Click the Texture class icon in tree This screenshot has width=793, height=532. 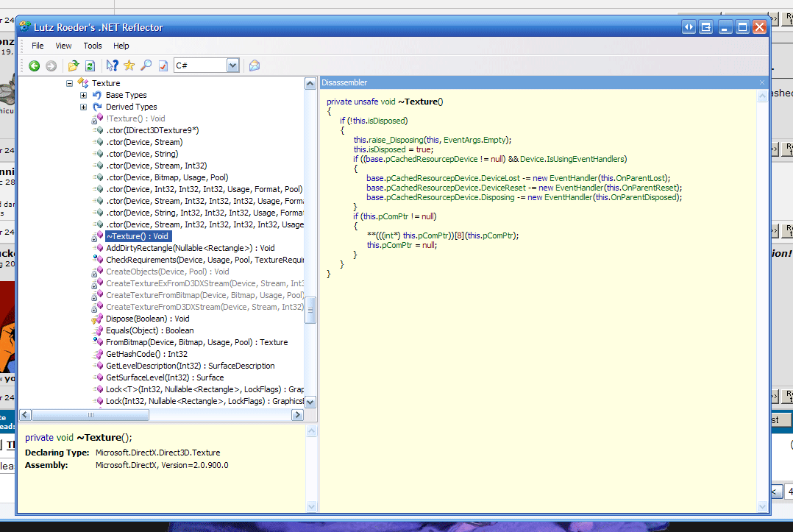click(x=83, y=83)
